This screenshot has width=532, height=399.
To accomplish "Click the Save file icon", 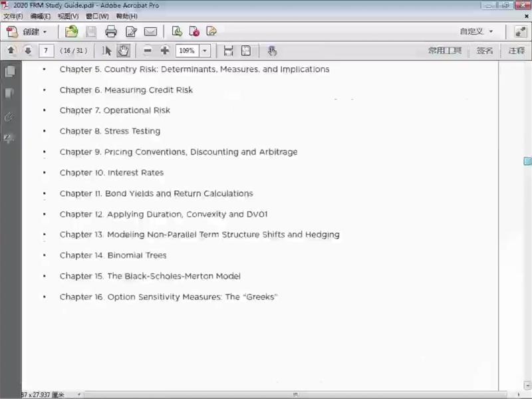I will click(91, 32).
